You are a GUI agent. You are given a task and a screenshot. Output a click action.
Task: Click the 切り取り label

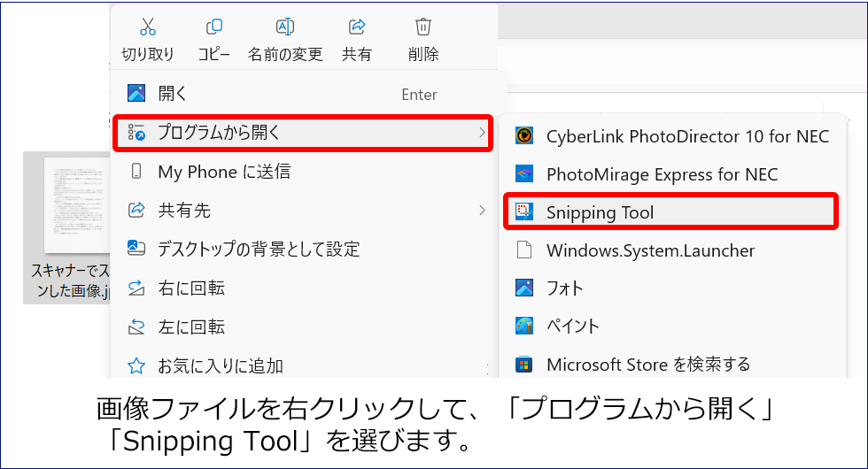(x=148, y=54)
